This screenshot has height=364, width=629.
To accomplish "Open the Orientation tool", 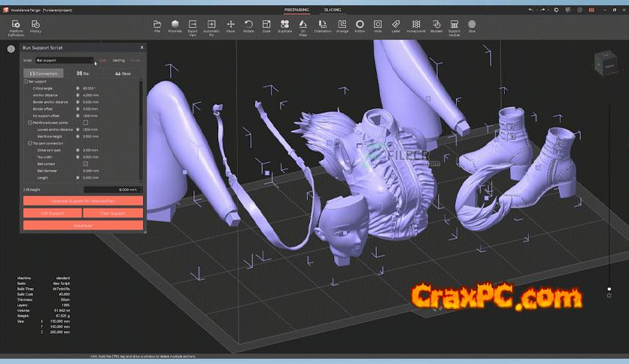I will [x=323, y=27].
